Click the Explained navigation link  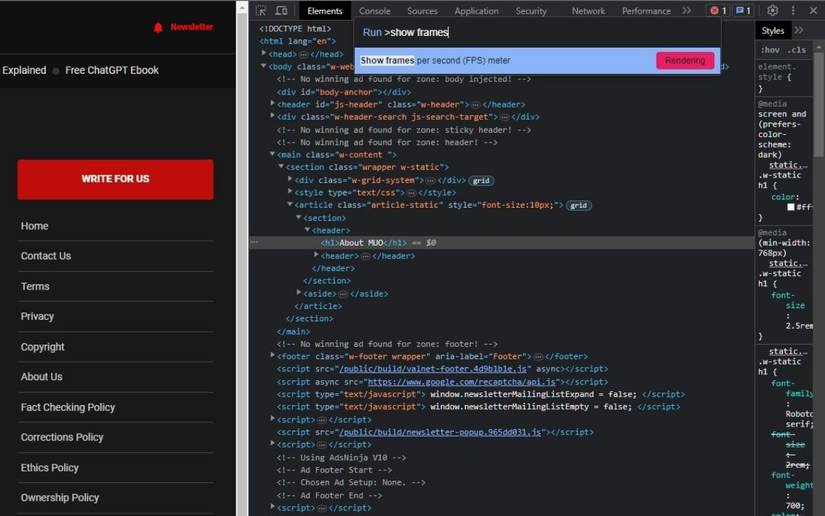[x=24, y=70]
